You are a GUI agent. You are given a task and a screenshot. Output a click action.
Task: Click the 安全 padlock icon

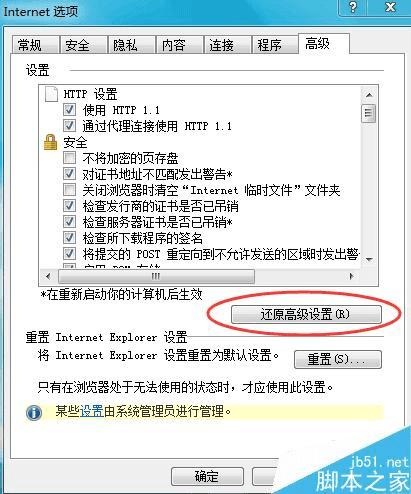point(50,142)
